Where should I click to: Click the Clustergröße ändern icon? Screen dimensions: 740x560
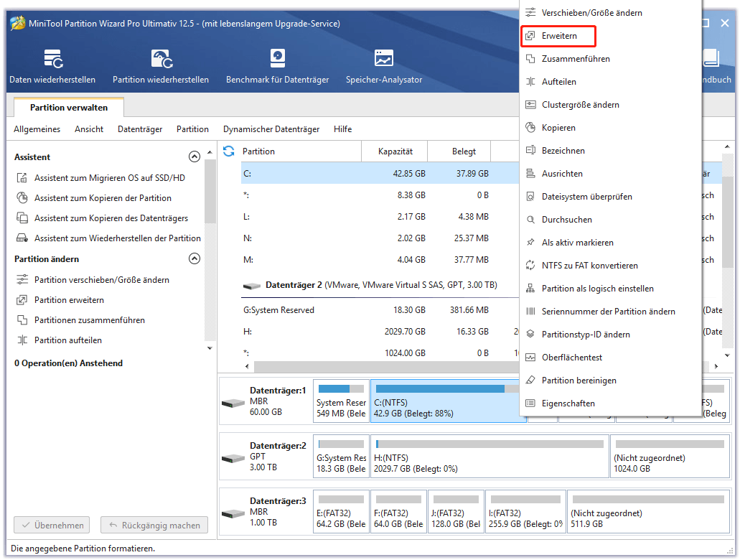pyautogui.click(x=530, y=105)
